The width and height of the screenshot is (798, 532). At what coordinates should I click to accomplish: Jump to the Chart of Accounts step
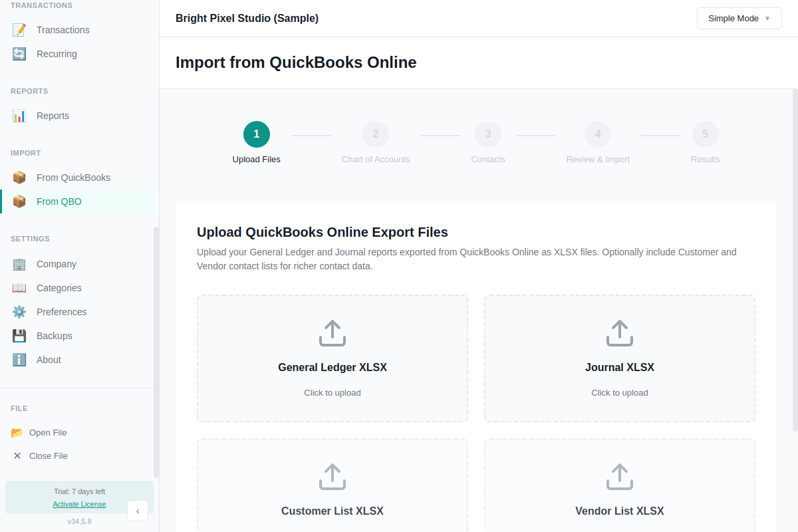(375, 133)
